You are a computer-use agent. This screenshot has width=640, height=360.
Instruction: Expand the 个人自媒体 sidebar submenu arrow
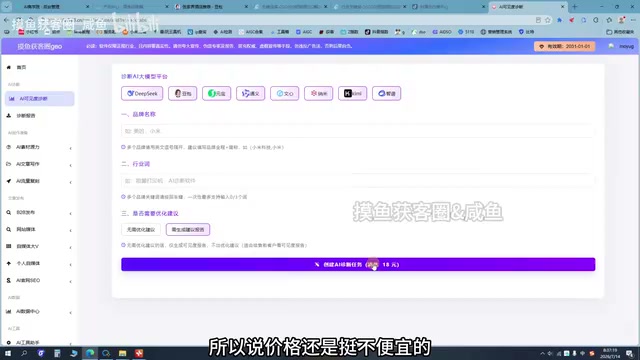click(71, 265)
